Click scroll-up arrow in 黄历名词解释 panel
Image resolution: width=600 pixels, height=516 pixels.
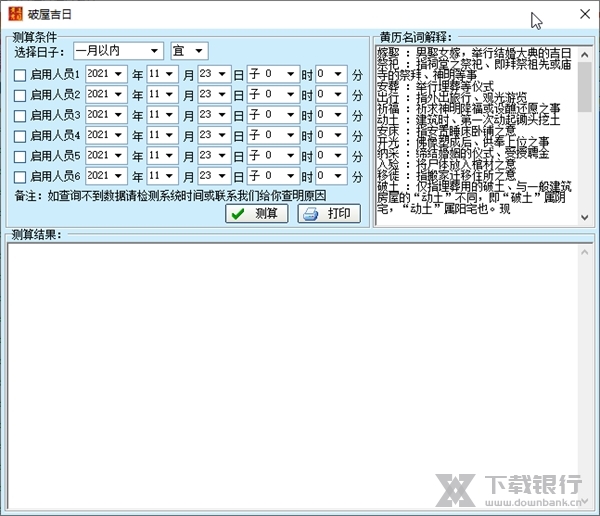[x=584, y=55]
